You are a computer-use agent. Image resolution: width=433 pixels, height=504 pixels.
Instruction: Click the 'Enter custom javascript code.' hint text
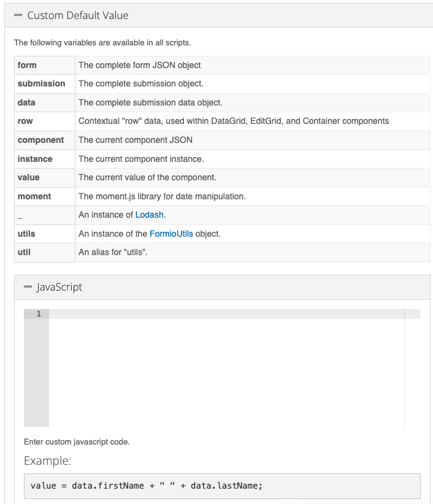(77, 441)
